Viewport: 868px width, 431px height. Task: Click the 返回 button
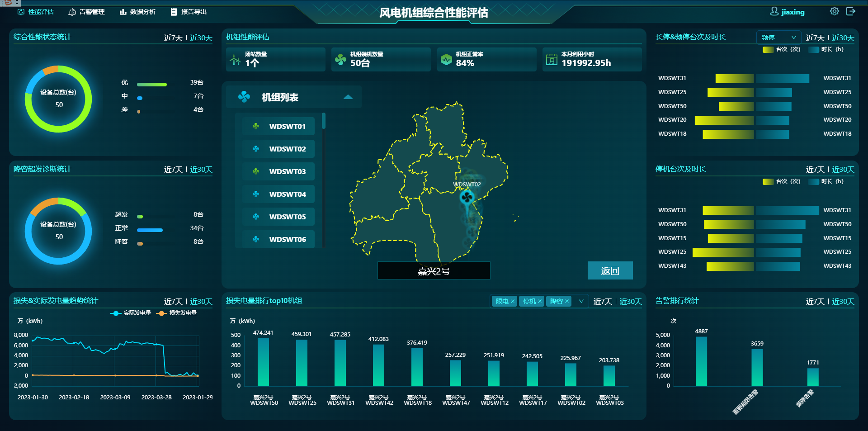tap(610, 270)
